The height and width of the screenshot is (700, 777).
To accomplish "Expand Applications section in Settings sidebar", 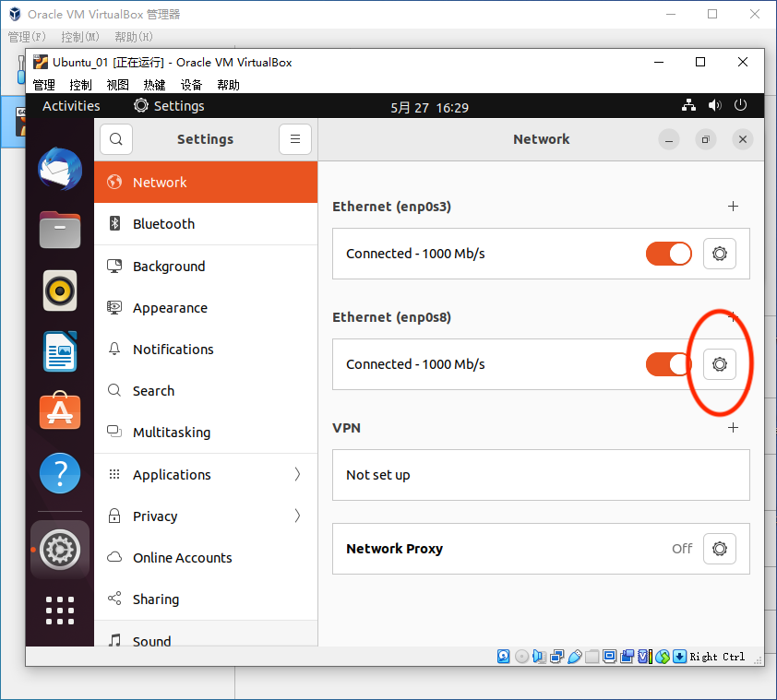I will [x=206, y=475].
